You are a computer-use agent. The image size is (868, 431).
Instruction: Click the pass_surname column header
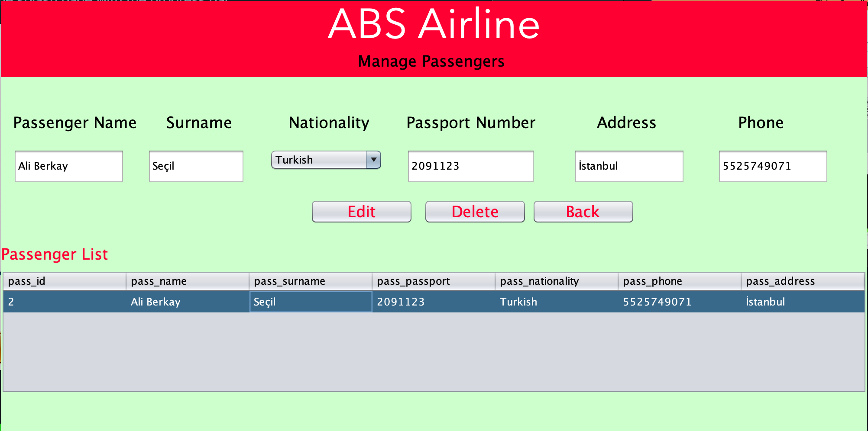[x=310, y=281]
